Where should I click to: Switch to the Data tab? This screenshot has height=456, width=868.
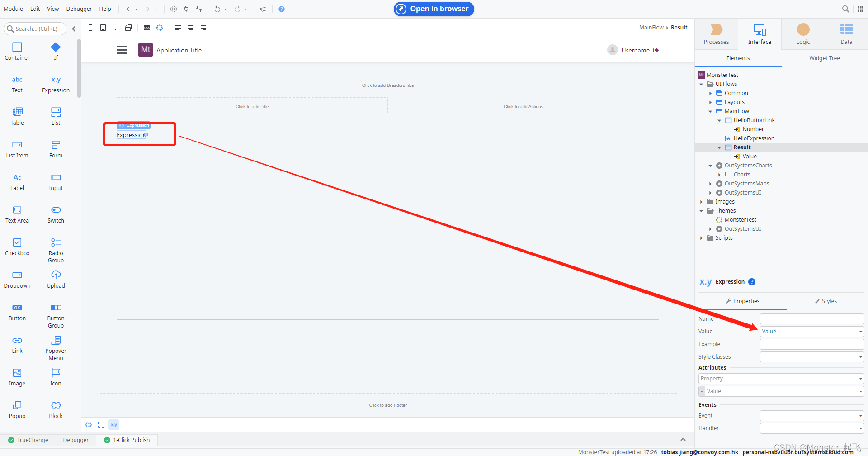tap(846, 34)
